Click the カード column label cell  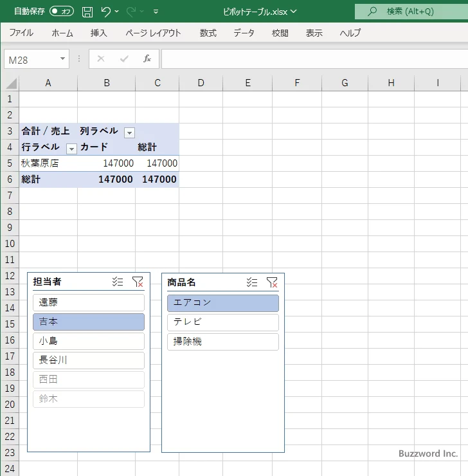pyautogui.click(x=107, y=147)
